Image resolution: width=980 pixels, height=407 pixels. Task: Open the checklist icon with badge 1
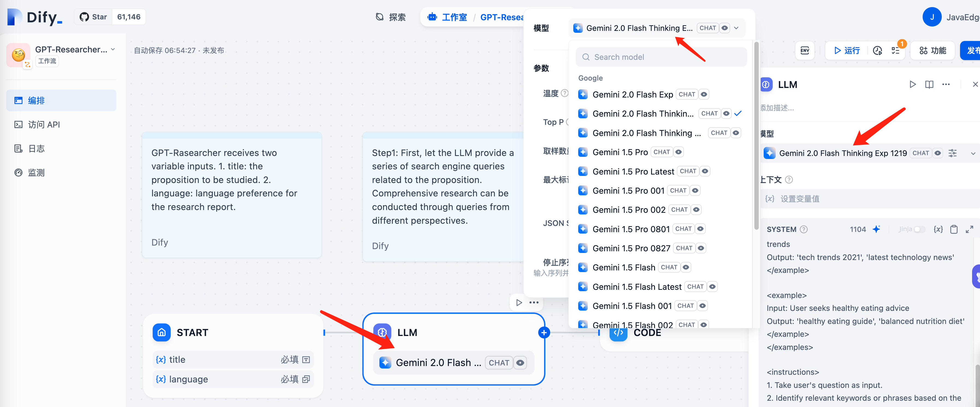tap(896, 51)
